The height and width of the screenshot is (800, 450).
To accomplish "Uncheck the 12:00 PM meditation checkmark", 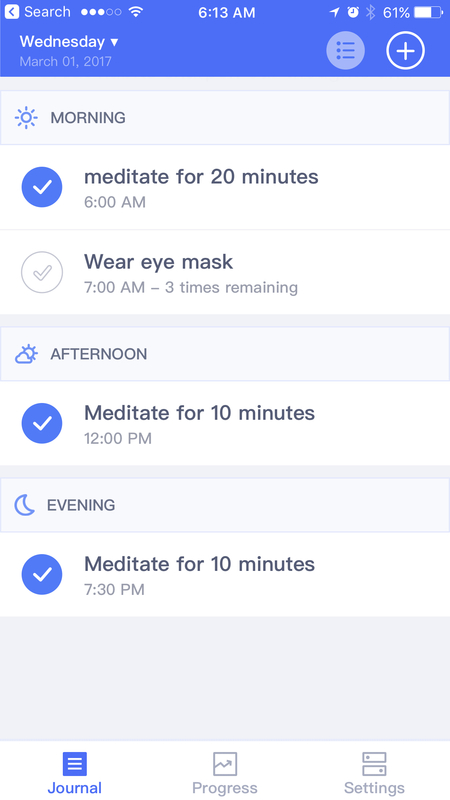I will coord(42,423).
